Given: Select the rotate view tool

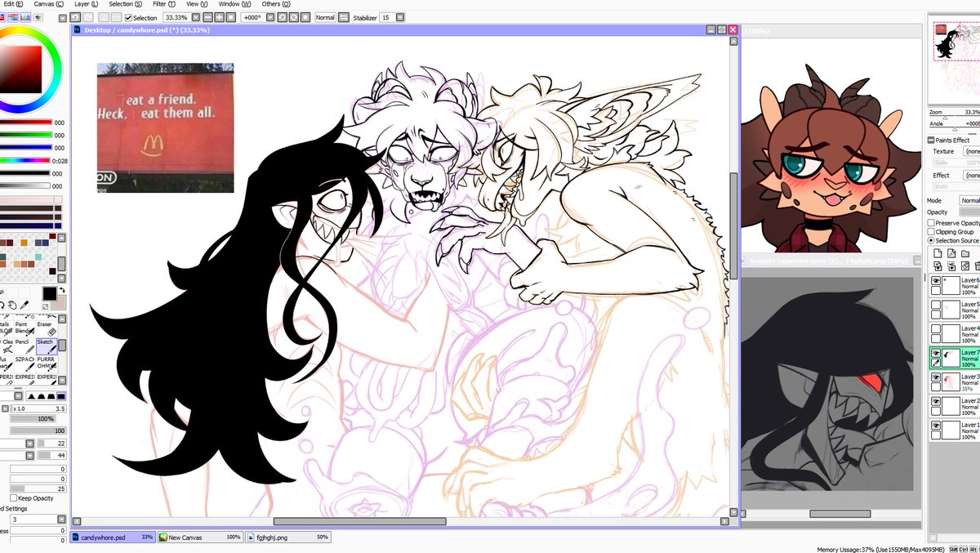Looking at the screenshot, I should tap(2, 305).
